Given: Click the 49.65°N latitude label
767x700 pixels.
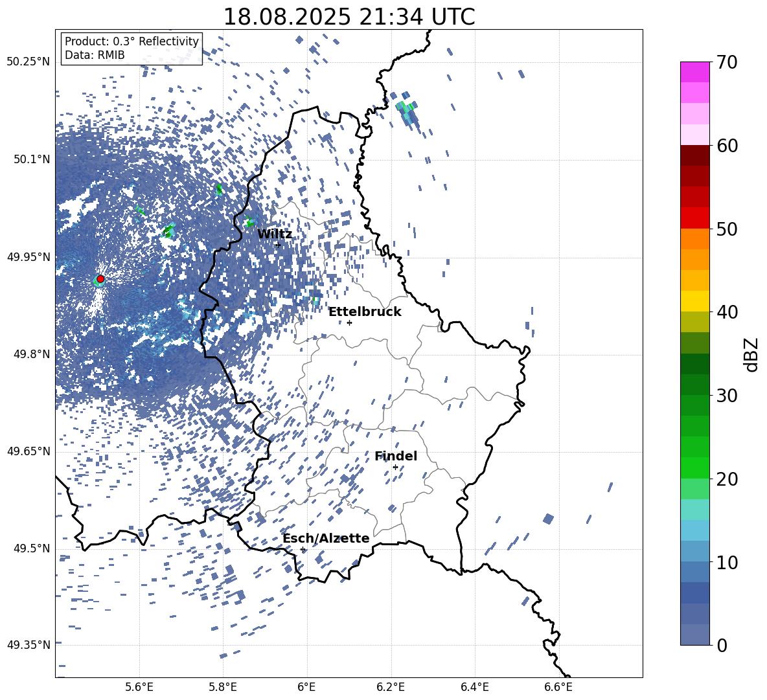Looking at the screenshot, I should tap(29, 451).
